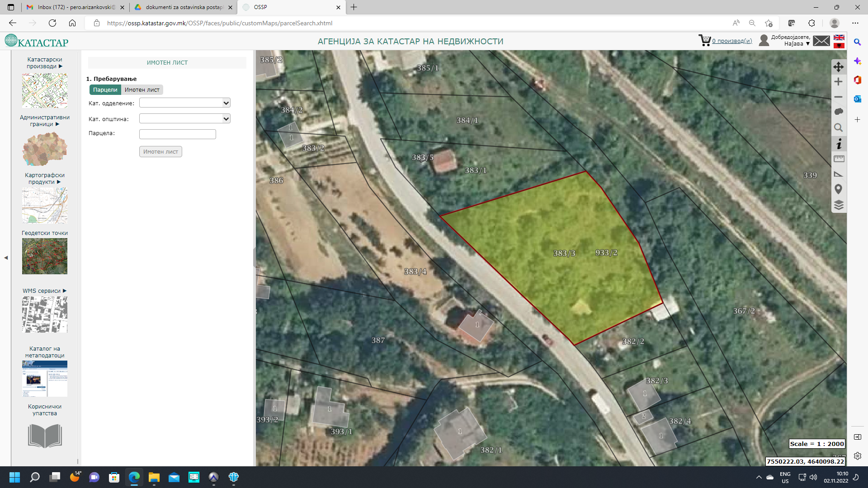
Task: Open the envelope messages icon
Action: pos(821,41)
